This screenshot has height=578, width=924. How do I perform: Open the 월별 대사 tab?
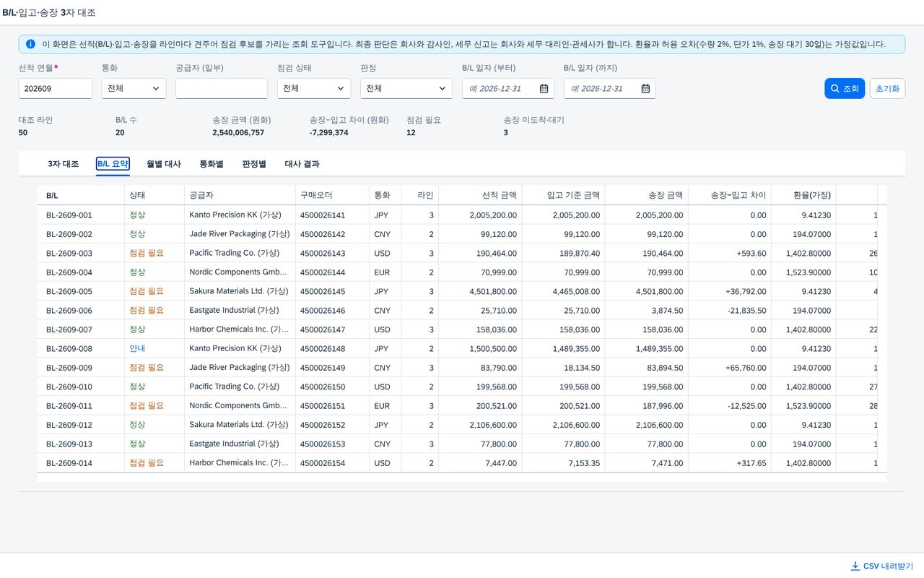164,164
